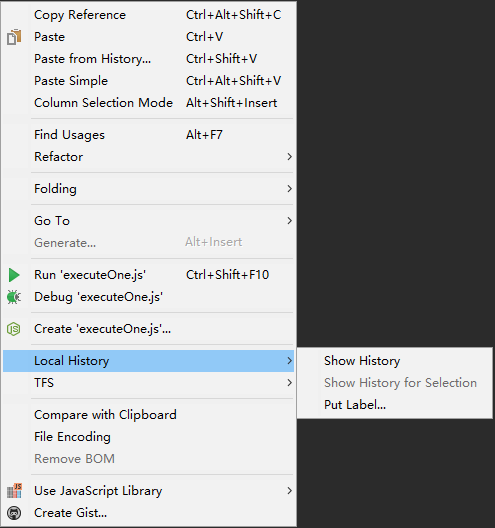Select Copy Reference menu entry
The width and height of the screenshot is (495, 528).
(x=148, y=15)
